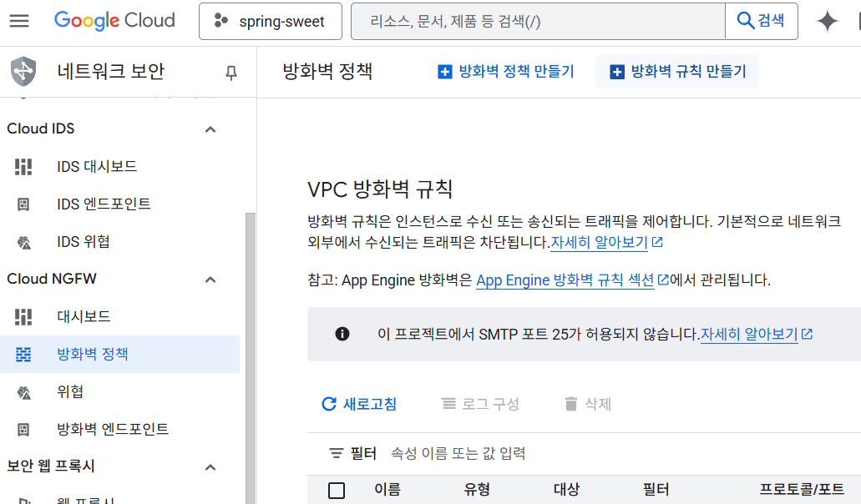Sort by 이름 column header
This screenshot has width=861, height=504.
(x=387, y=489)
